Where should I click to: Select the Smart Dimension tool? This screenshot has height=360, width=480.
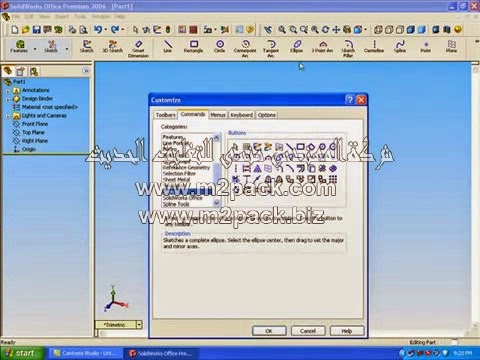(138, 49)
